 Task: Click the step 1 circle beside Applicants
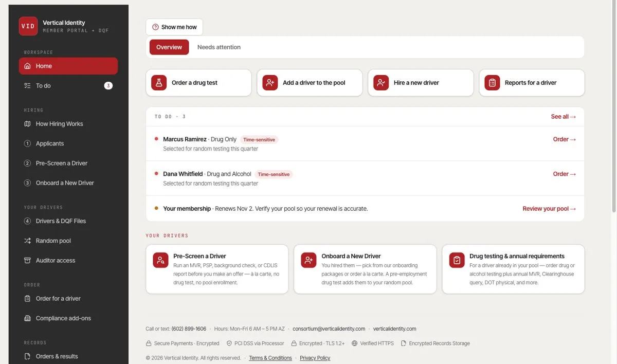(28, 143)
